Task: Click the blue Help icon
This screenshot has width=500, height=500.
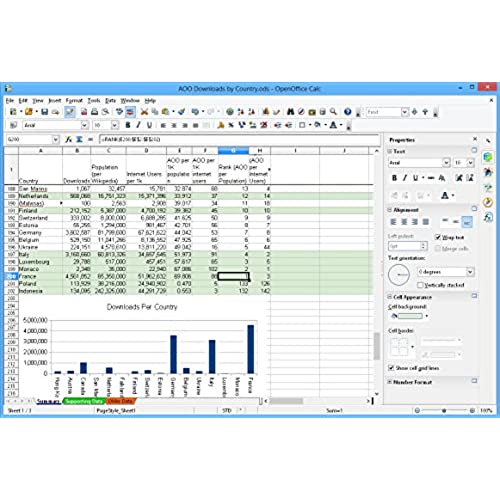Action: (348, 112)
